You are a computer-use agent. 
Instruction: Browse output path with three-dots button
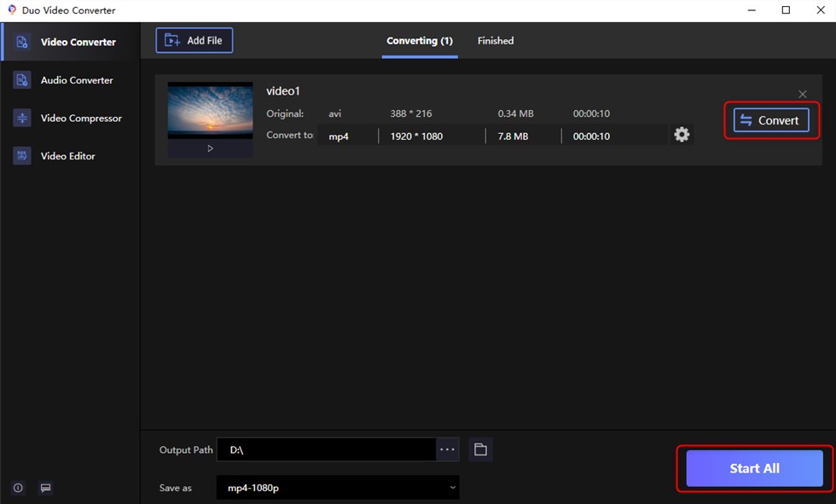[x=447, y=449]
